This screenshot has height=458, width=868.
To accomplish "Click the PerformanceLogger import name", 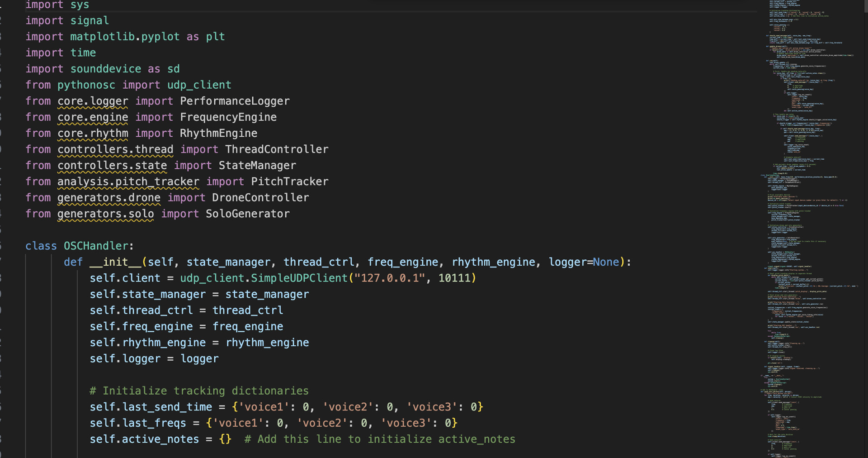I will (235, 101).
